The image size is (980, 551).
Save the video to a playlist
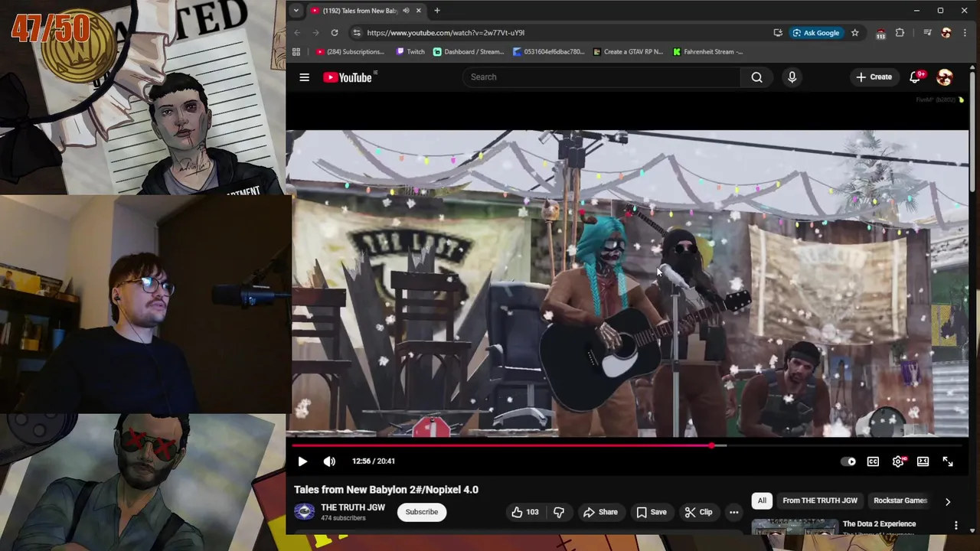651,512
